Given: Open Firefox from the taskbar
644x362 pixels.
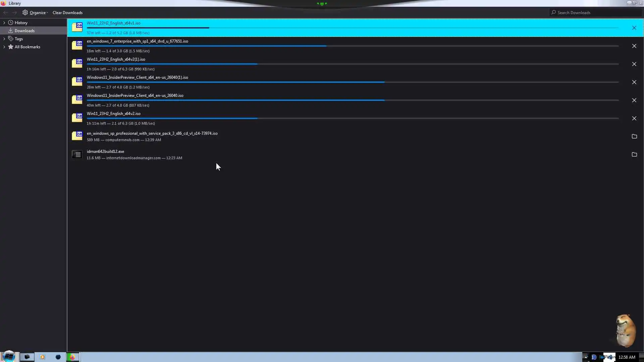Looking at the screenshot, I should [x=72, y=357].
